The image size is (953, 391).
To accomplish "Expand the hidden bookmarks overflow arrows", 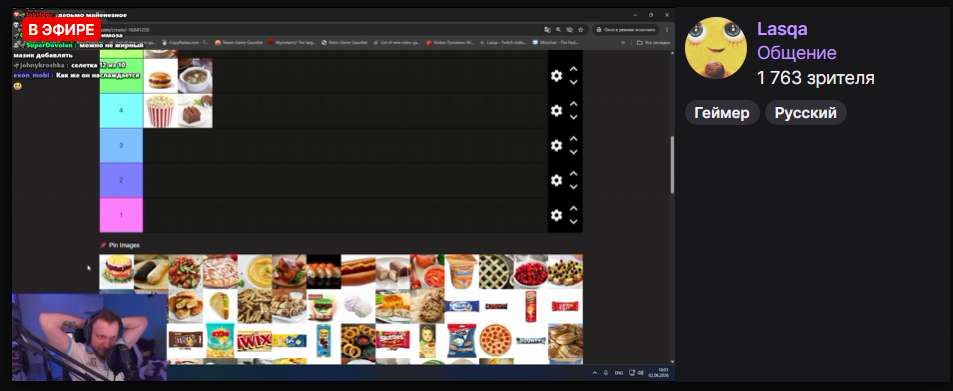I will coord(623,43).
